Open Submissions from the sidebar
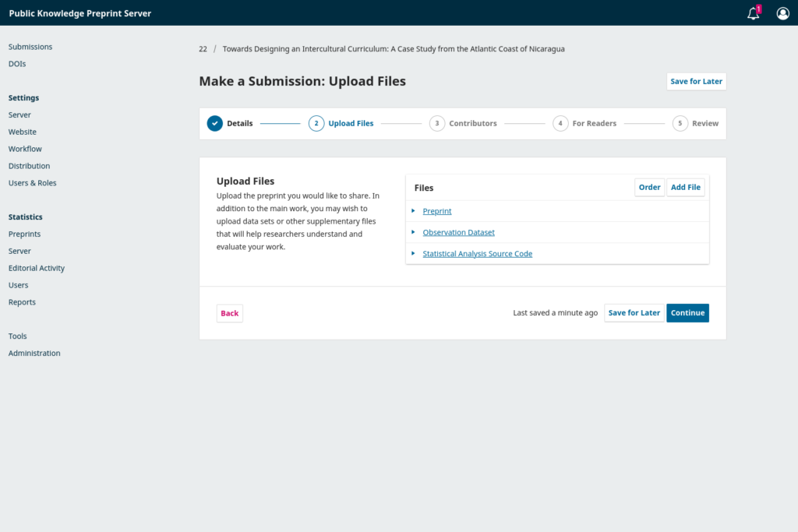Viewport: 798px width, 532px height. [x=30, y=47]
